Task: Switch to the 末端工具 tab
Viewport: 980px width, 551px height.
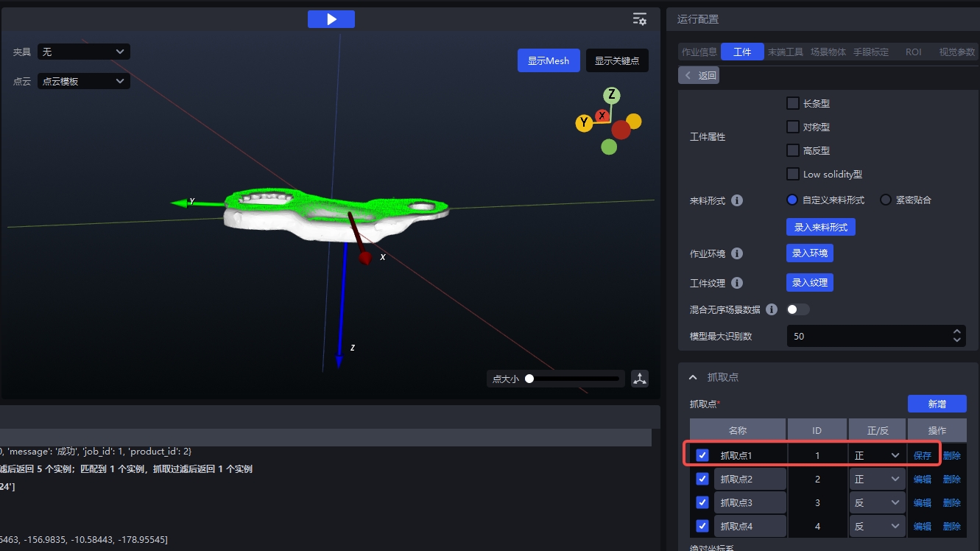Action: pos(786,52)
